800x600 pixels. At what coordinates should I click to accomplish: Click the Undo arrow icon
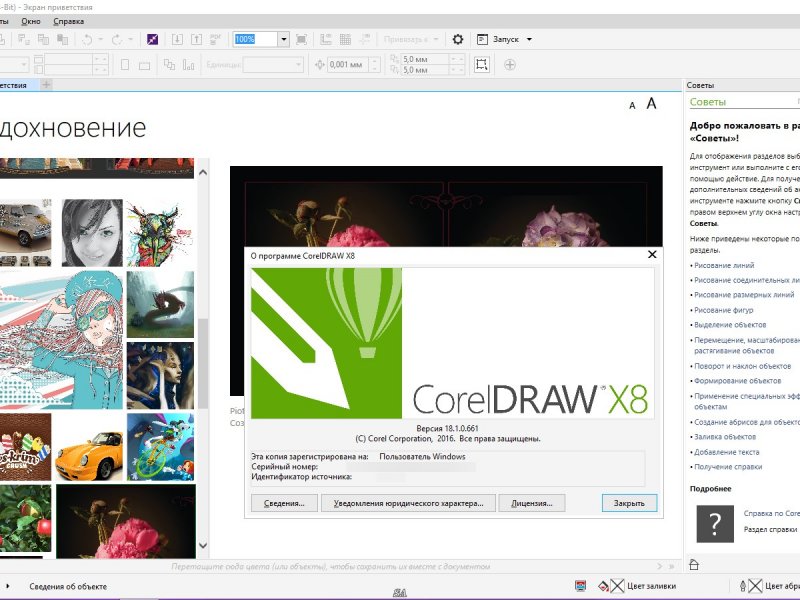pos(87,39)
